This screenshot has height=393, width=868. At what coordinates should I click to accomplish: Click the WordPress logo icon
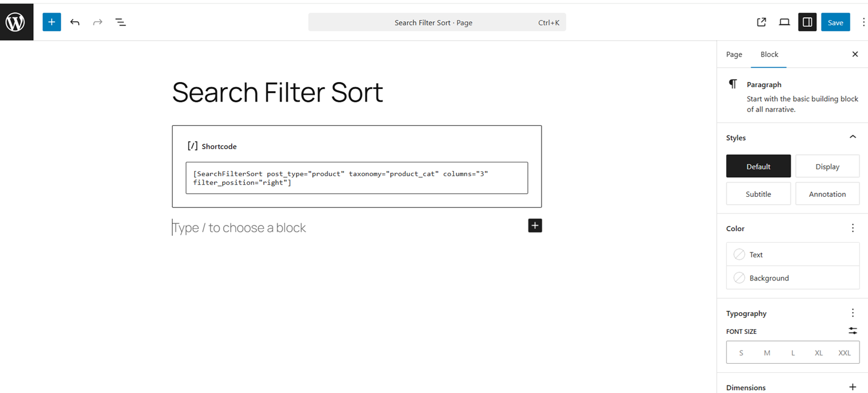pos(15,22)
